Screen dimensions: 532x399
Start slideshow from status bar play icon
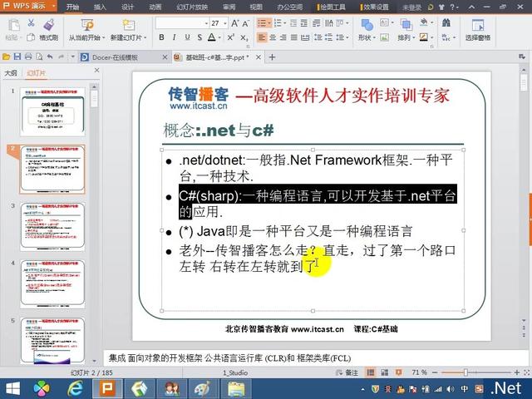coord(398,372)
